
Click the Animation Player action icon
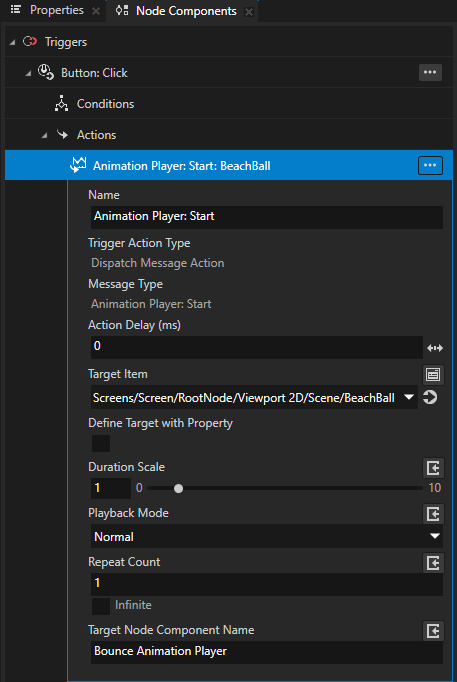tap(78, 165)
